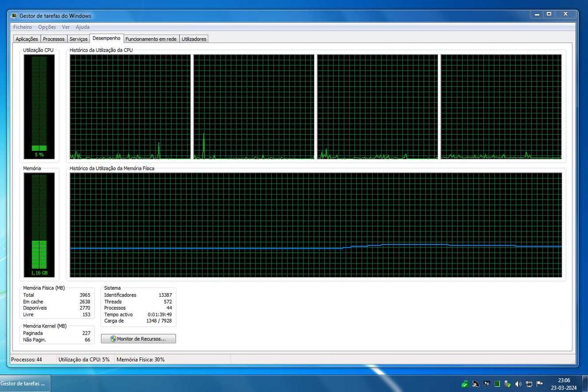Open the Ver menu
This screenshot has width=588, height=392.
66,27
